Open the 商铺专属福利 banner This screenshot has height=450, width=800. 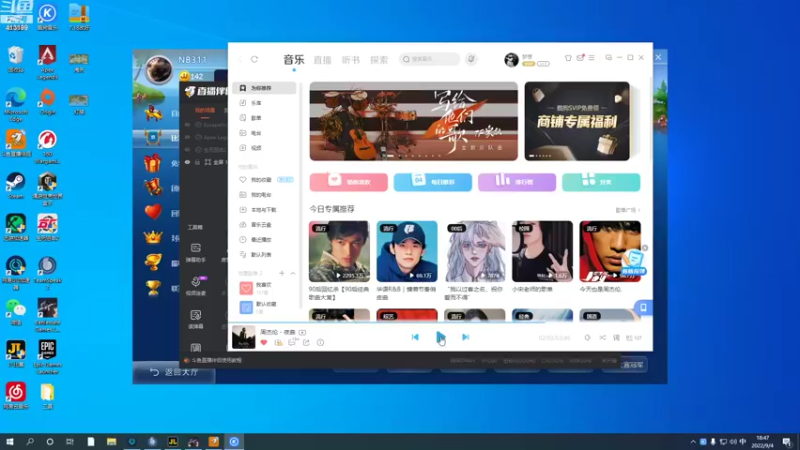[x=577, y=121]
